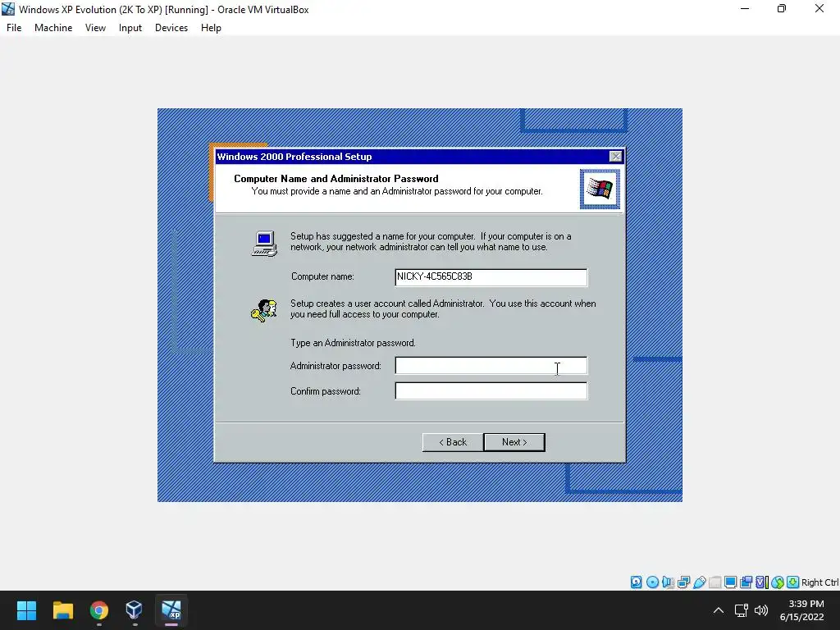Click the running XP VM taskbar icon
This screenshot has width=840, height=630.
click(x=171, y=610)
